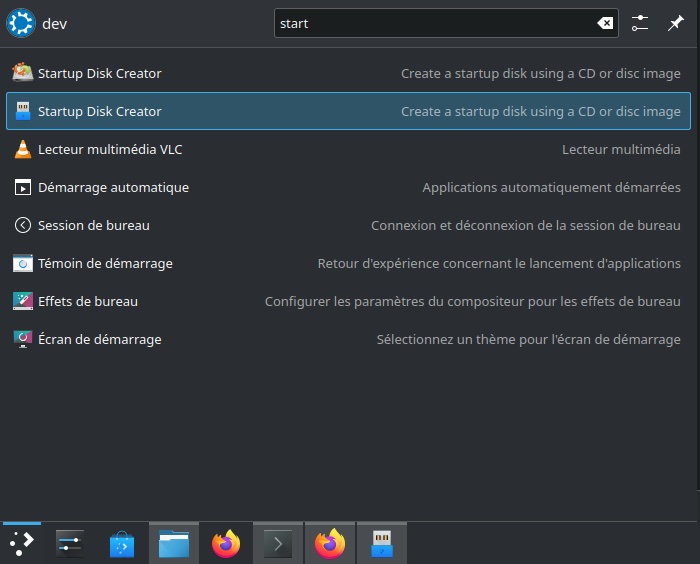Click 'Retour d'expérience concernant le lancement' description
The width and height of the screenshot is (700, 564).
click(499, 264)
